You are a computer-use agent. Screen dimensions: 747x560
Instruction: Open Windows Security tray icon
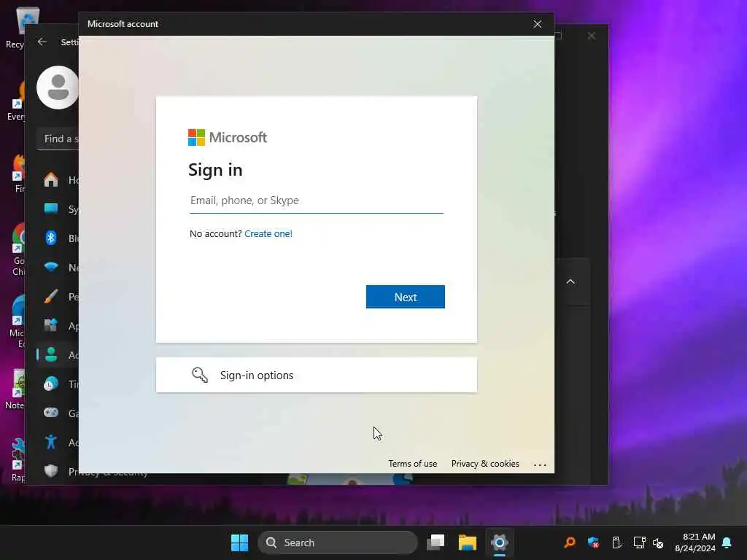(x=593, y=542)
